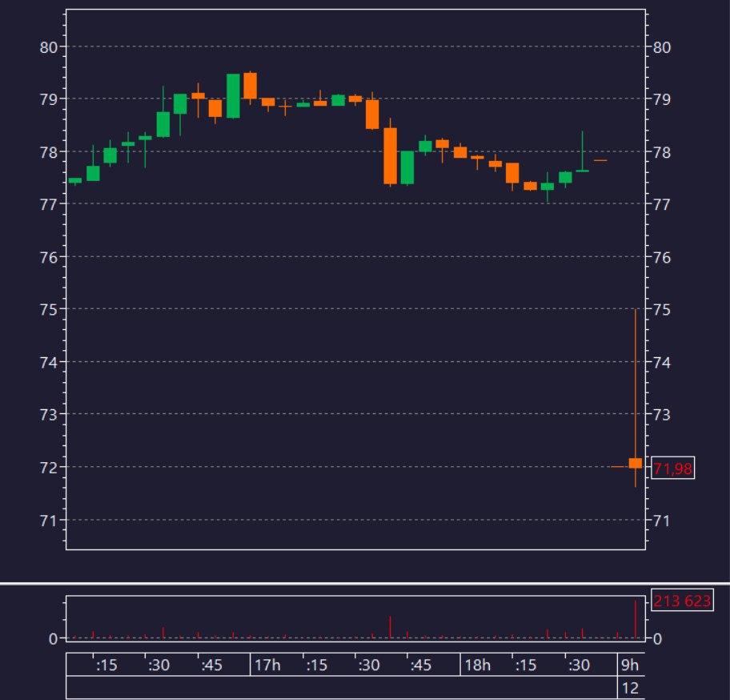This screenshot has height=700, width=730.
Task: Click the right price axis label 79
Action: (661, 99)
